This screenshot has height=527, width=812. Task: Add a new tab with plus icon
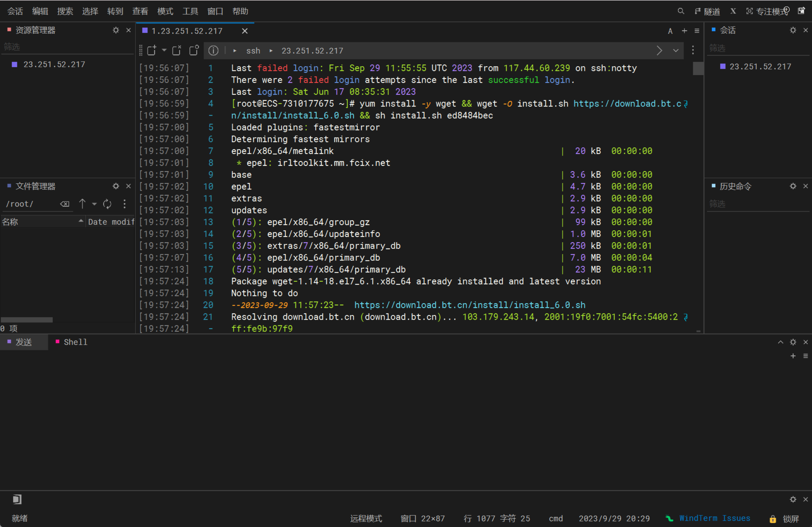pos(684,31)
